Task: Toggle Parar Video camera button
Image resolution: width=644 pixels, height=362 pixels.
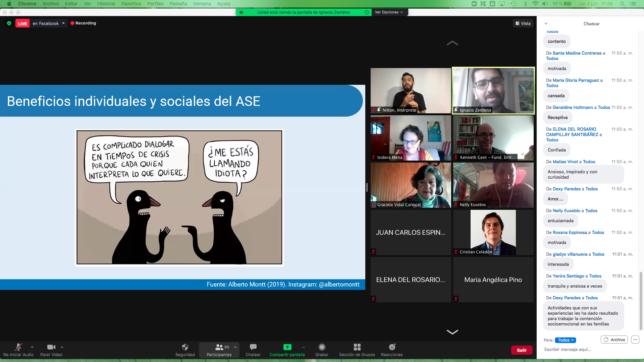Action: coord(51,347)
